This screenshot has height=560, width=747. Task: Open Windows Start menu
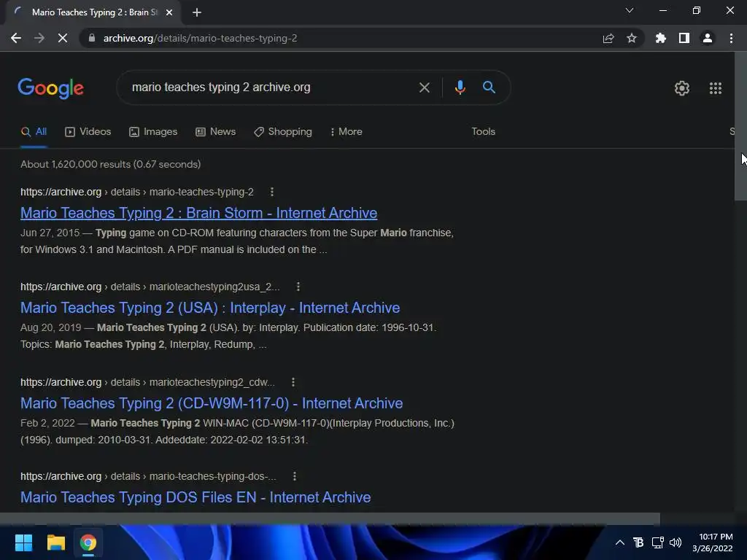click(23, 542)
